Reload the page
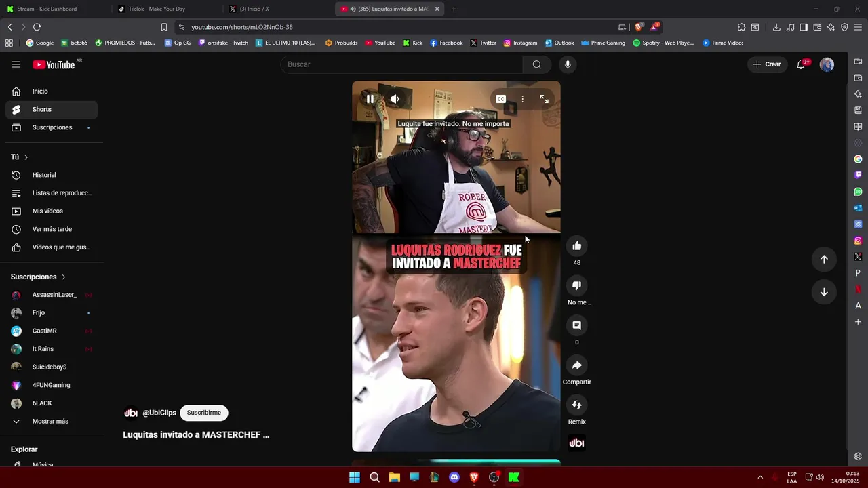868x488 pixels. [37, 27]
